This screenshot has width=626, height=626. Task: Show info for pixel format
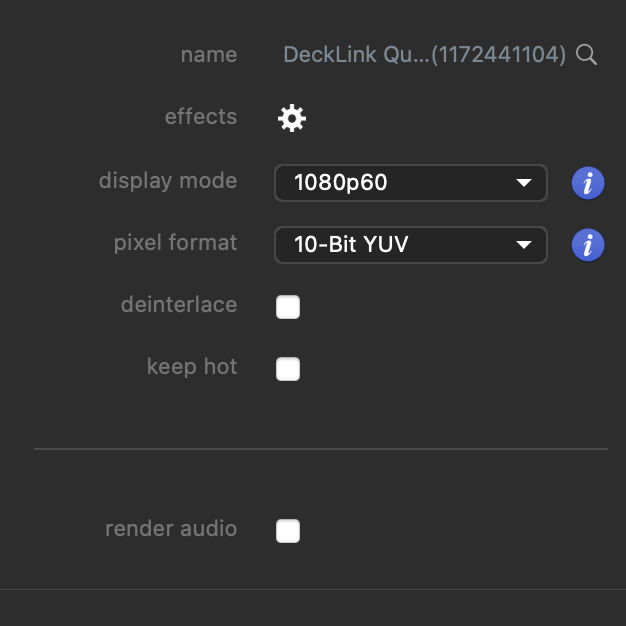click(x=588, y=245)
